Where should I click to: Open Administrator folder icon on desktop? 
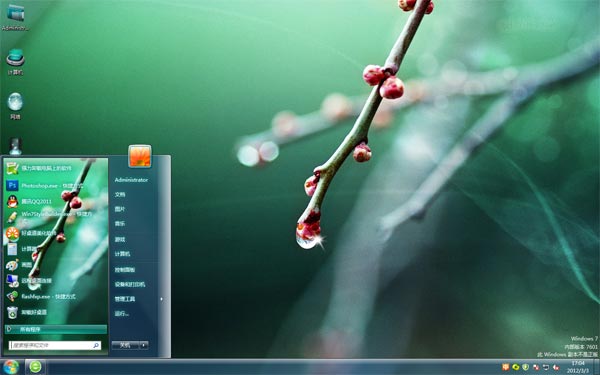15,17
